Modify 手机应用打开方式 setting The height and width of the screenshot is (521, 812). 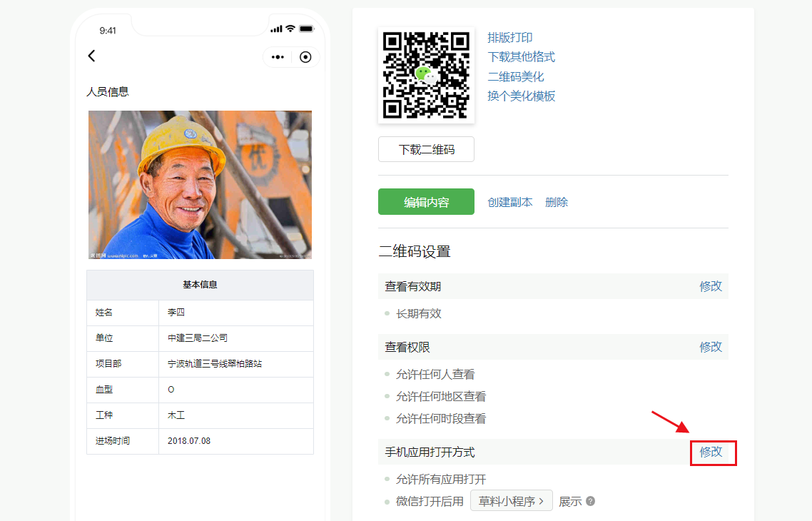pos(711,452)
